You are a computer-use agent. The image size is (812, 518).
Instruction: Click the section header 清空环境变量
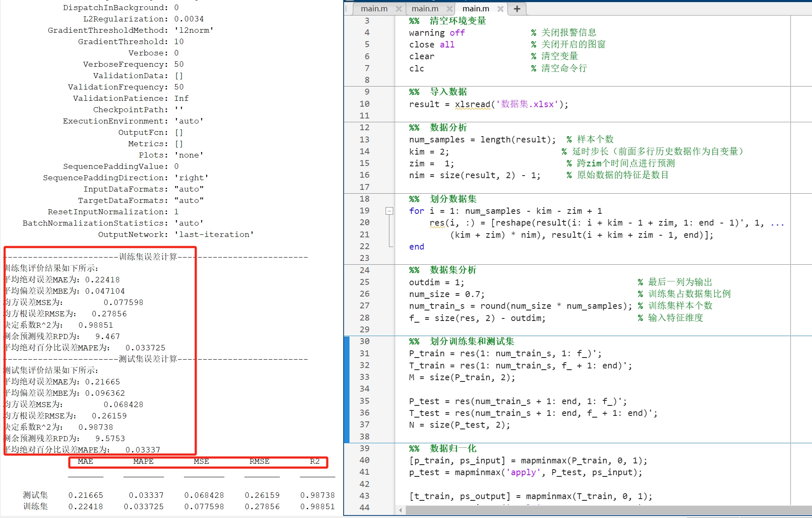coord(457,20)
